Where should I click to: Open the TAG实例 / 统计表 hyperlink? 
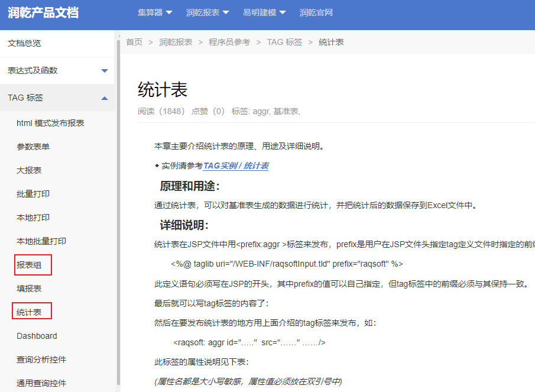[x=236, y=166]
